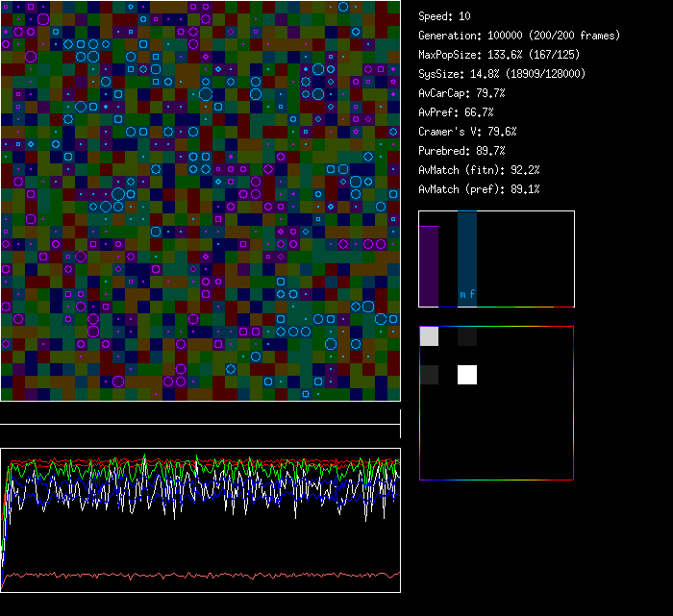This screenshot has width=673, height=616.
Task: Click the Speed: 10 readout
Action: click(x=444, y=16)
